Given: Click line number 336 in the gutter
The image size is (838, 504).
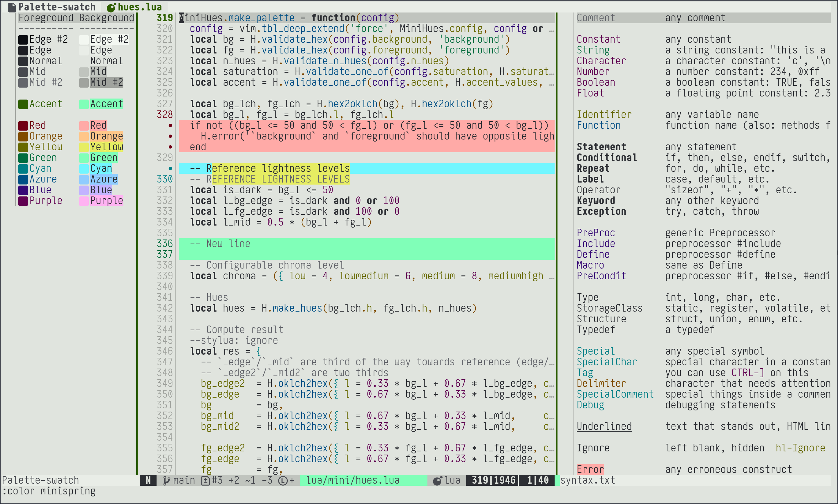Looking at the screenshot, I should [x=164, y=244].
